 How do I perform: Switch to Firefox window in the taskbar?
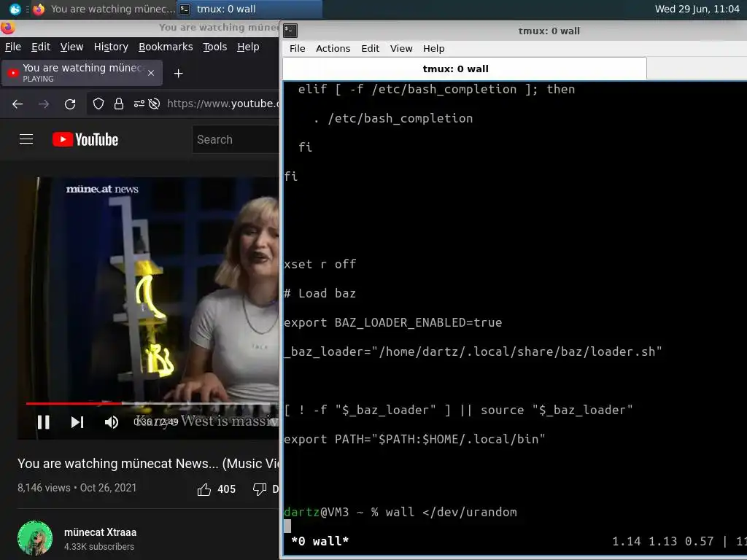[x=104, y=9]
